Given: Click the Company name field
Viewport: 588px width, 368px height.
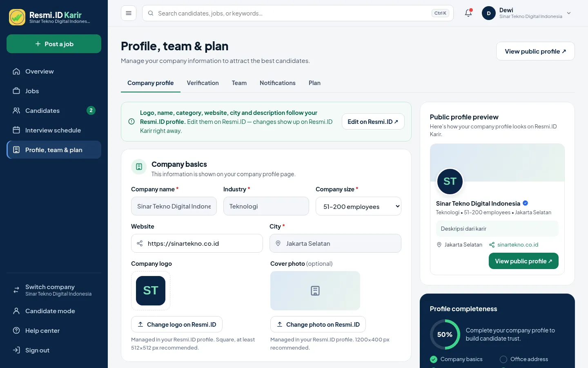Looking at the screenshot, I should point(174,206).
